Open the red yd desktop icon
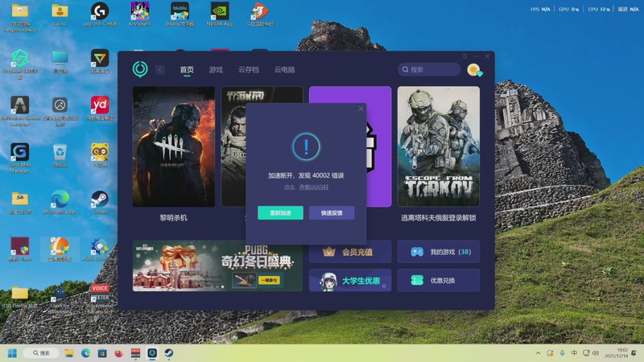This screenshot has width=644, height=362. click(x=99, y=108)
